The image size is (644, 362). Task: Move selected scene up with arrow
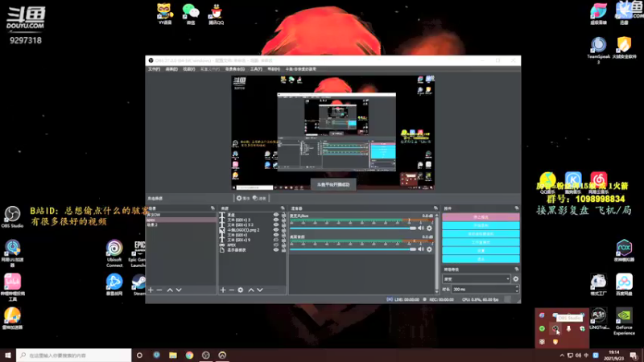tap(170, 290)
